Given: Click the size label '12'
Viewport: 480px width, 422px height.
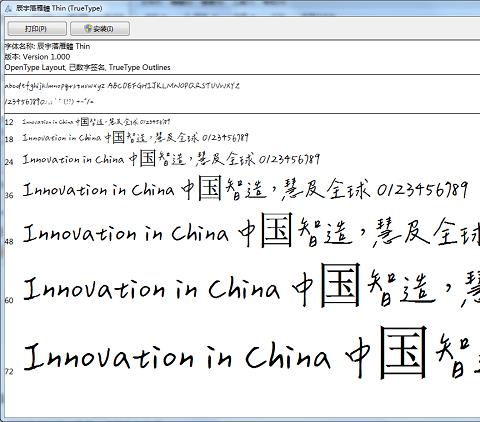Looking at the screenshot, I should tap(9, 122).
